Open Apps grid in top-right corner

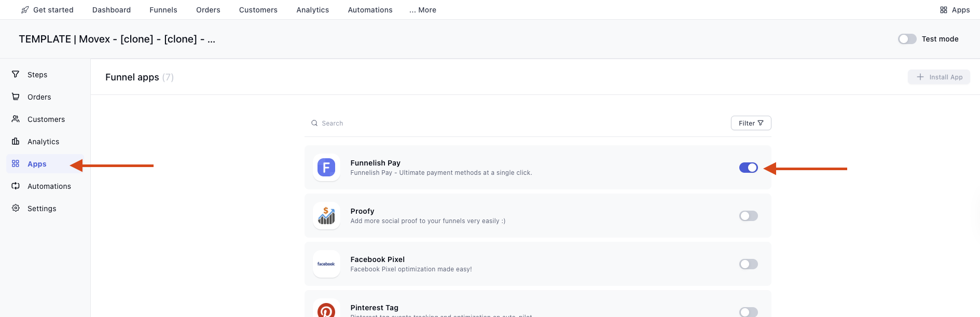point(955,10)
